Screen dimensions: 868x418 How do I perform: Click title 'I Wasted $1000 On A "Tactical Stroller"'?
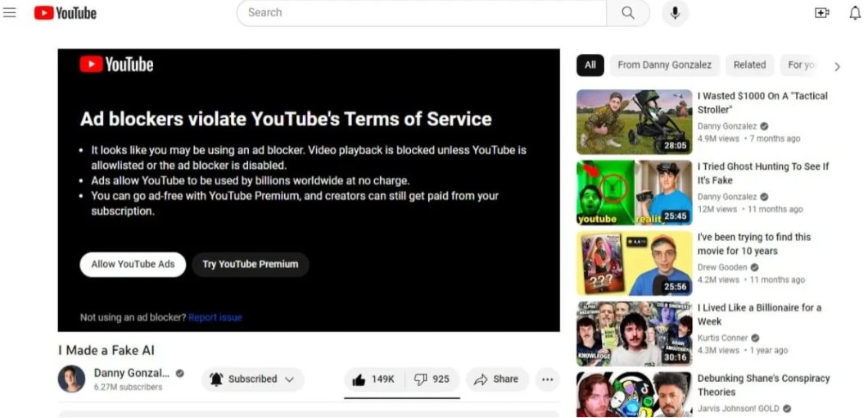point(762,102)
